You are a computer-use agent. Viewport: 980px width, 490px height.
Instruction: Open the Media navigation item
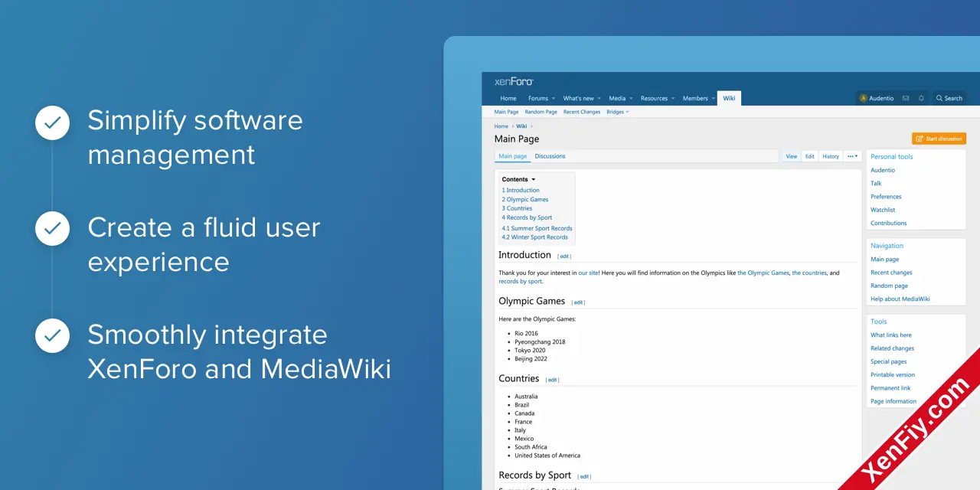pyautogui.click(x=617, y=98)
